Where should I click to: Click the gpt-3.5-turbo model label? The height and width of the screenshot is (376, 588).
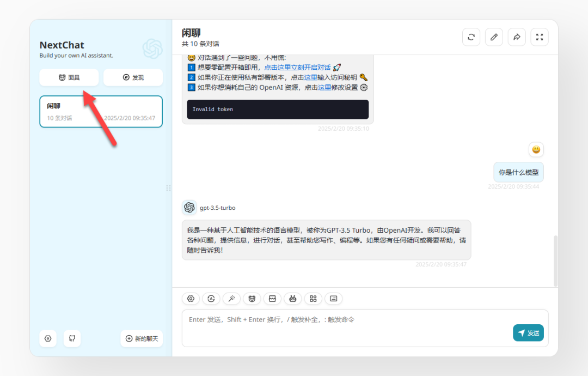(217, 208)
